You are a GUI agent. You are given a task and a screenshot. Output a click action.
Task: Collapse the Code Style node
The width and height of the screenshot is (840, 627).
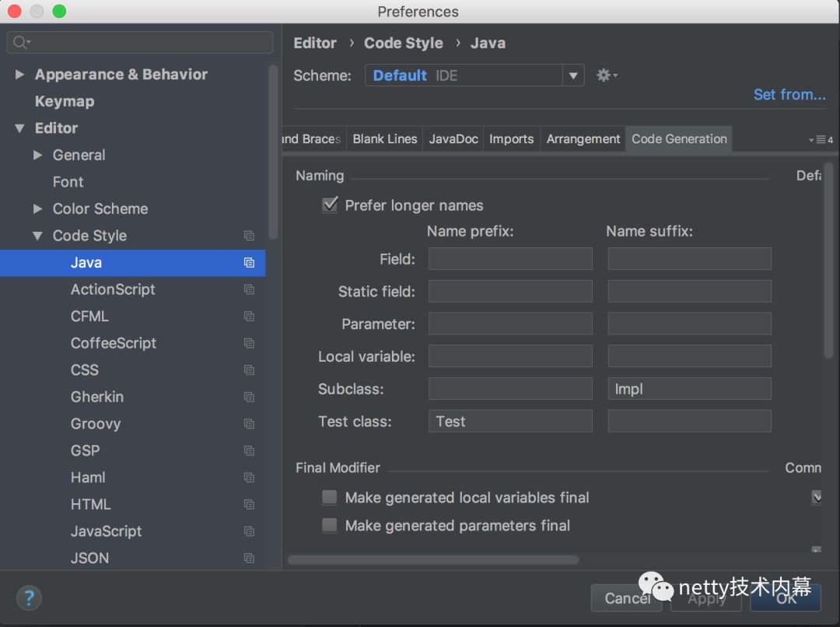point(37,236)
